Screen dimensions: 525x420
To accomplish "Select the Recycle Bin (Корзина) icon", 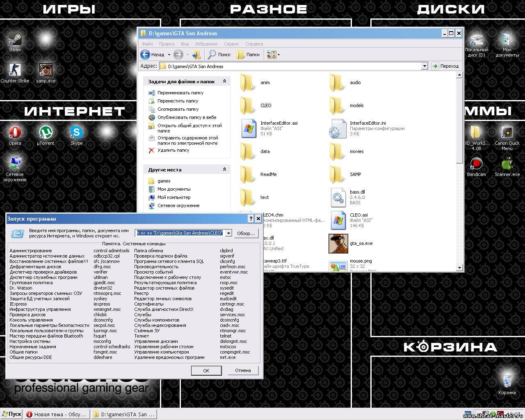I will point(507,380).
